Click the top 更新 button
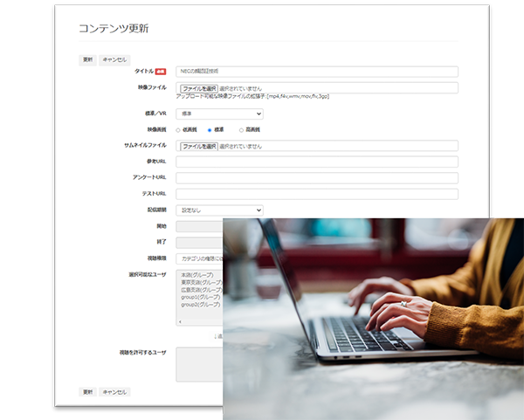Screen dimensions: 524x420 [x=87, y=59]
